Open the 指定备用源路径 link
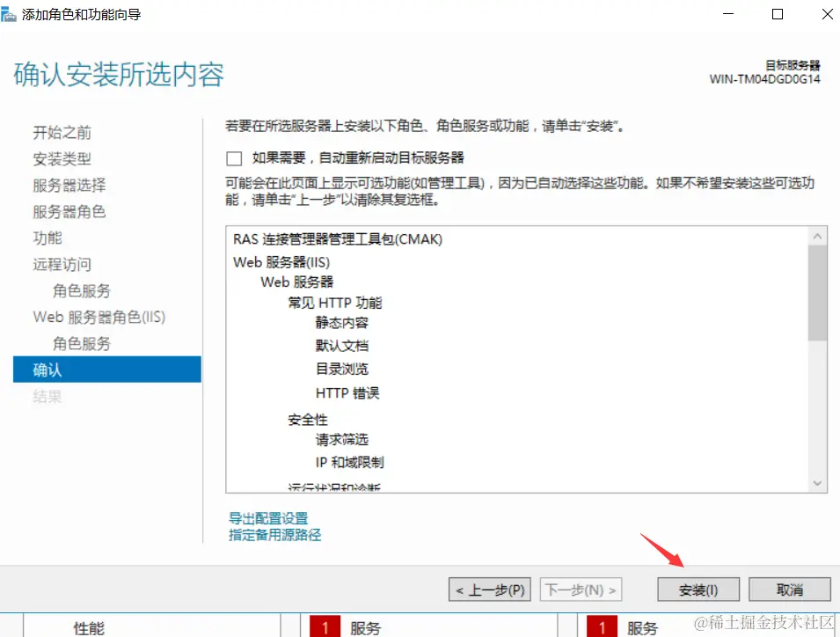 274,535
